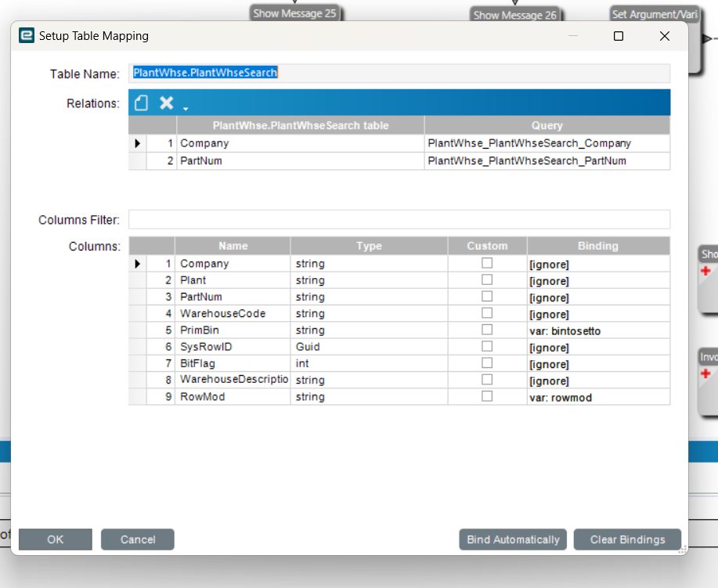
Task: Open the 'var: bintosetto' binding cell
Action: (x=598, y=330)
